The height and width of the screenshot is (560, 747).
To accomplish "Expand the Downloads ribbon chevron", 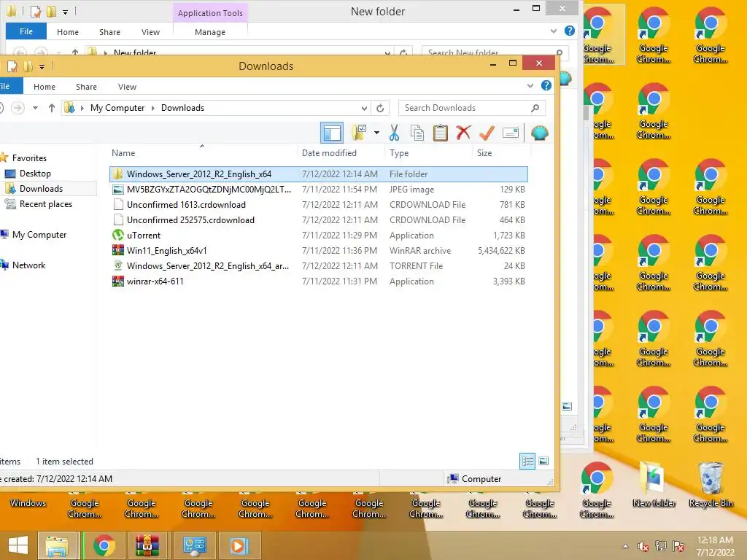I will click(x=530, y=86).
